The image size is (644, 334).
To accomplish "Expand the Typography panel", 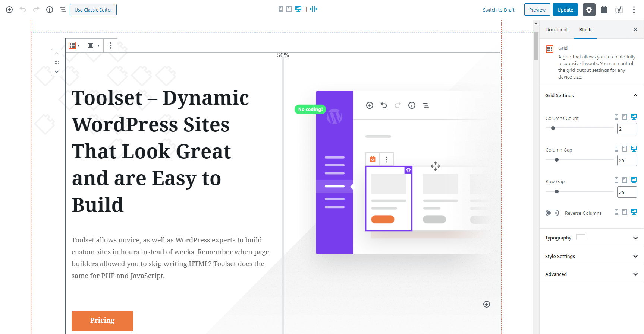I will coord(591,238).
